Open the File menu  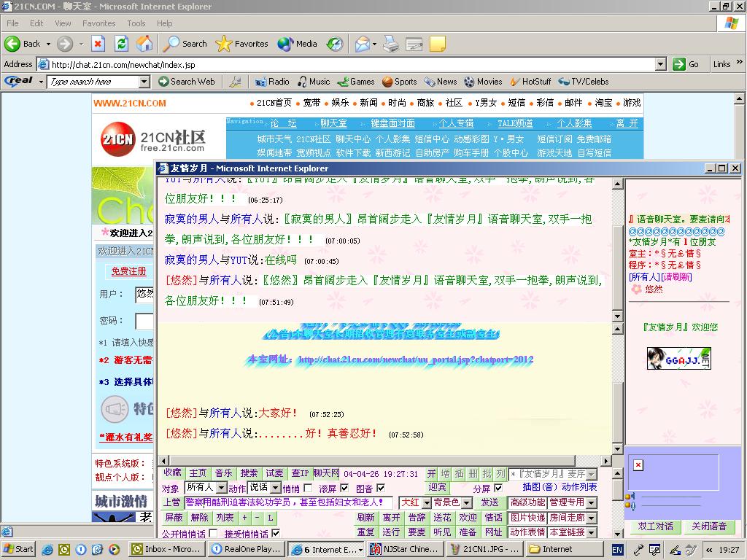coord(13,23)
